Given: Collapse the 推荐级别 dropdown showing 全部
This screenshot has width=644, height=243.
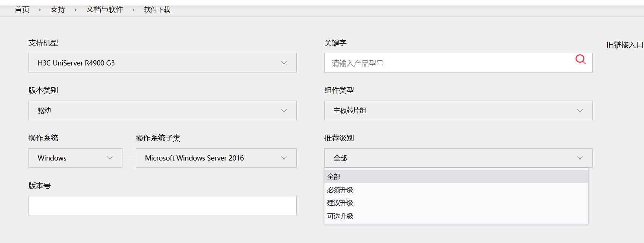Looking at the screenshot, I should (458, 158).
